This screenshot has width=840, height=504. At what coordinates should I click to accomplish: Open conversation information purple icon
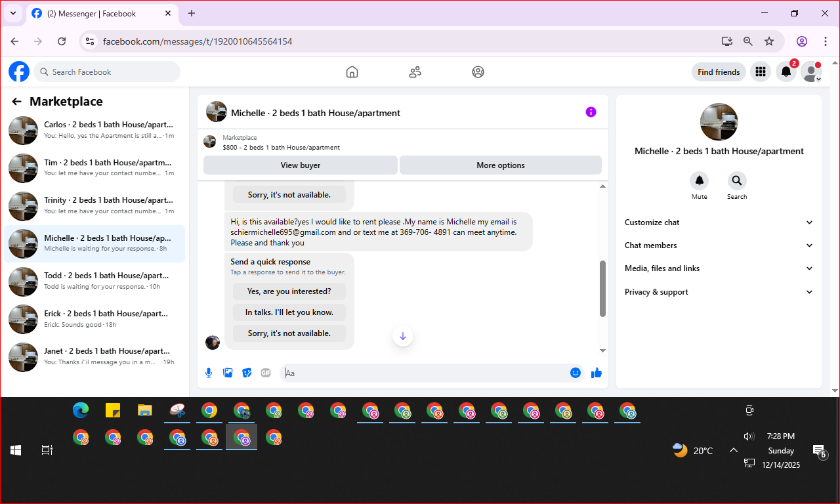coord(591,112)
